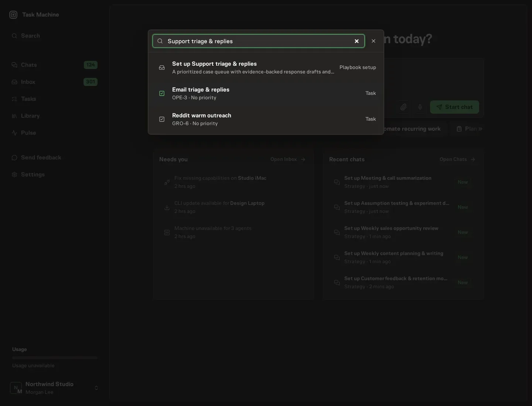Image resolution: width=532 pixels, height=406 pixels.
Task: Click the magnifier icon in the search field
Action: point(160,41)
